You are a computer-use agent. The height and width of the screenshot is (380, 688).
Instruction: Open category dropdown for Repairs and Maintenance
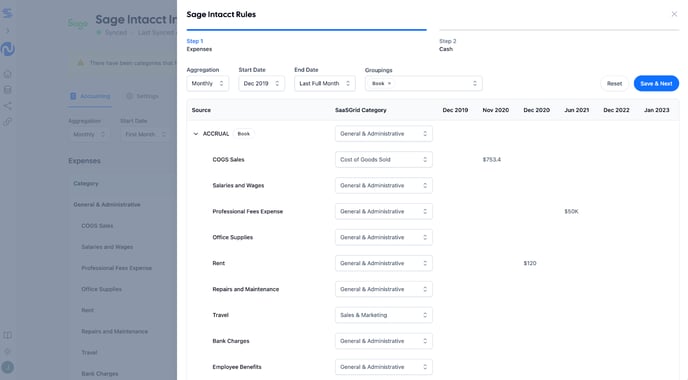[x=383, y=289]
